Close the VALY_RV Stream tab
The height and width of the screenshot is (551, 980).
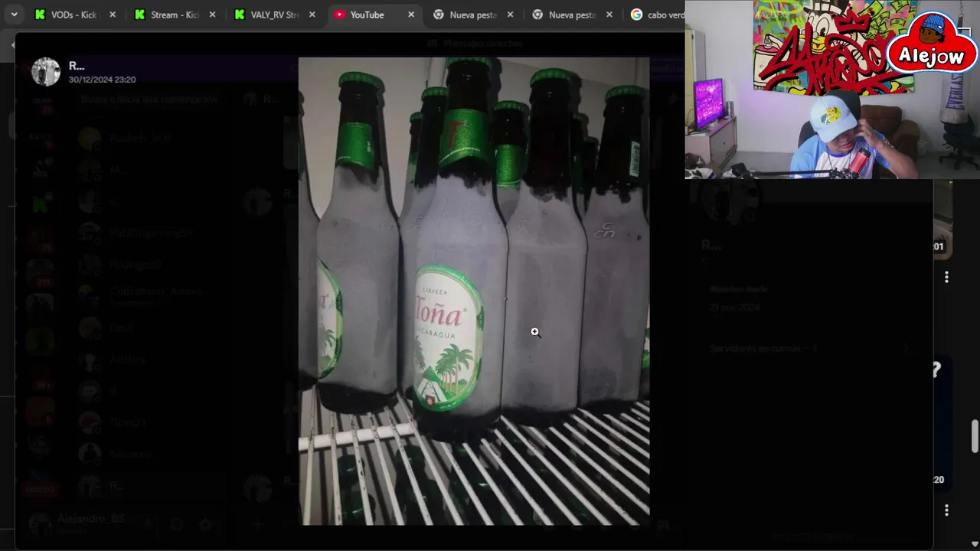click(x=312, y=15)
